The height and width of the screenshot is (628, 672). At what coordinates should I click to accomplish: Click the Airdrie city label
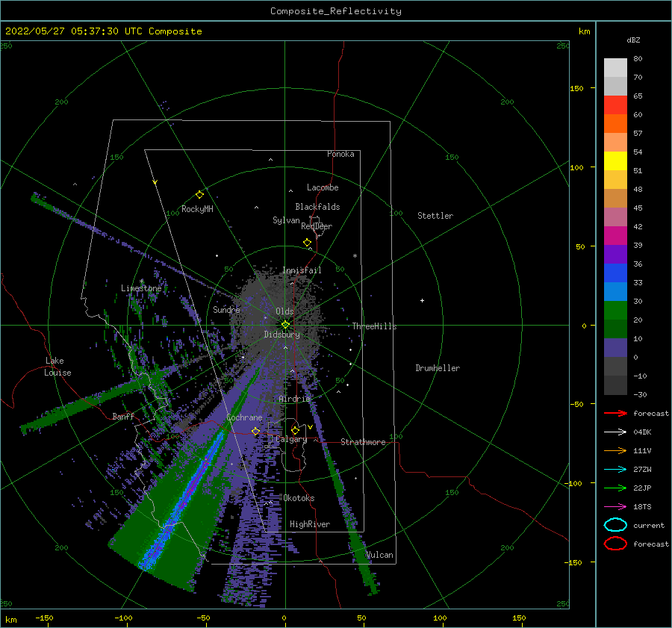tap(294, 399)
